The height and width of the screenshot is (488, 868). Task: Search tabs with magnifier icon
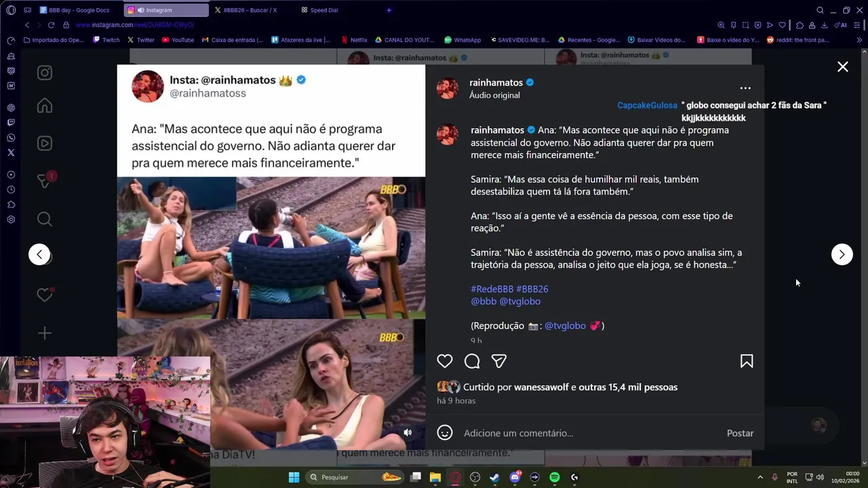[820, 10]
